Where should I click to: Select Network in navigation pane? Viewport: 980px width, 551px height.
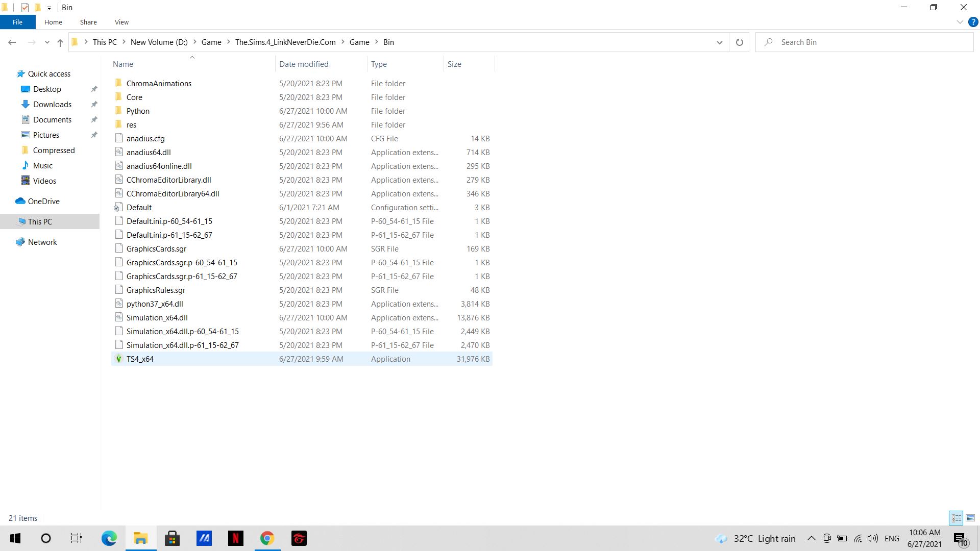42,242
